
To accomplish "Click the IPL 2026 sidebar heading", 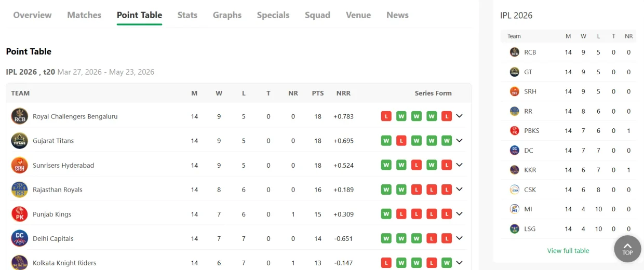I will [516, 15].
